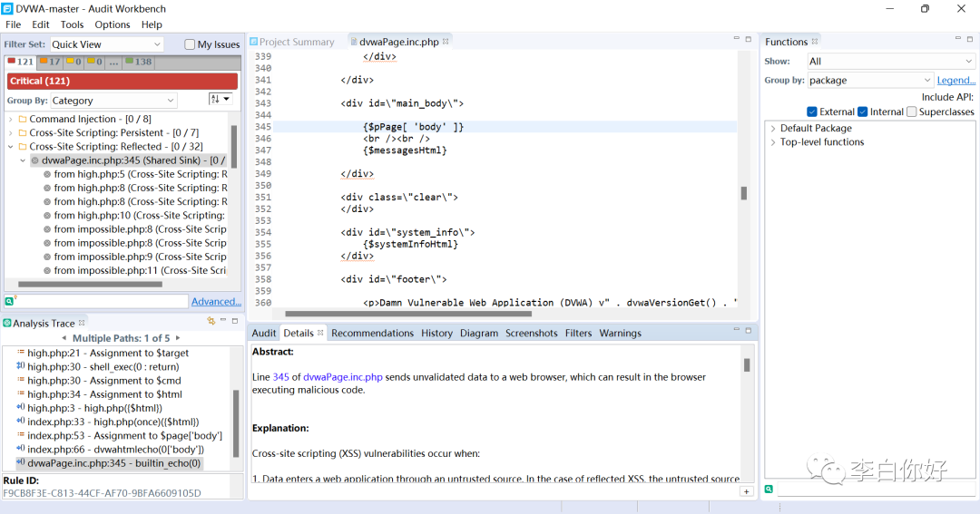Uncheck the External API checkbox
This screenshot has height=514, width=980.
pos(812,112)
